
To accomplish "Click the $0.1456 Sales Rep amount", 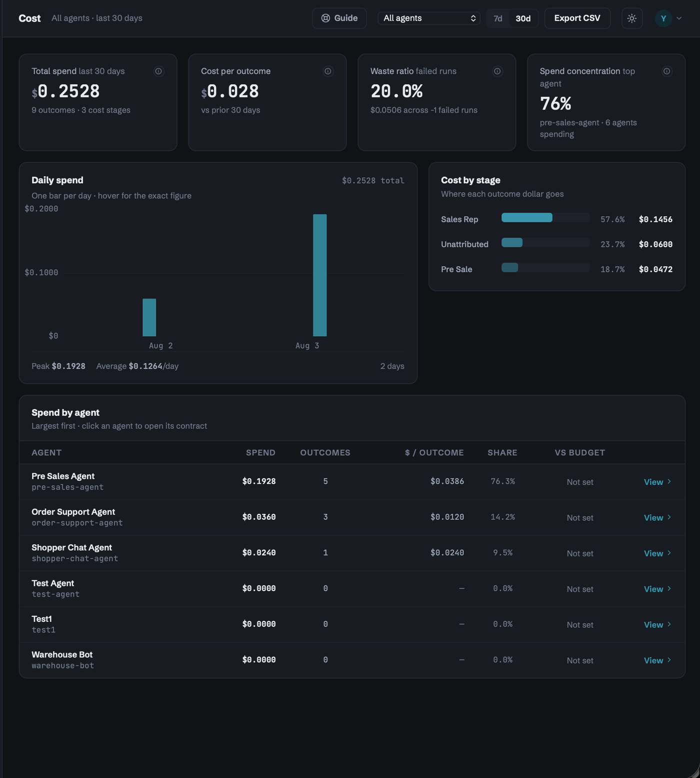I will (x=655, y=219).
